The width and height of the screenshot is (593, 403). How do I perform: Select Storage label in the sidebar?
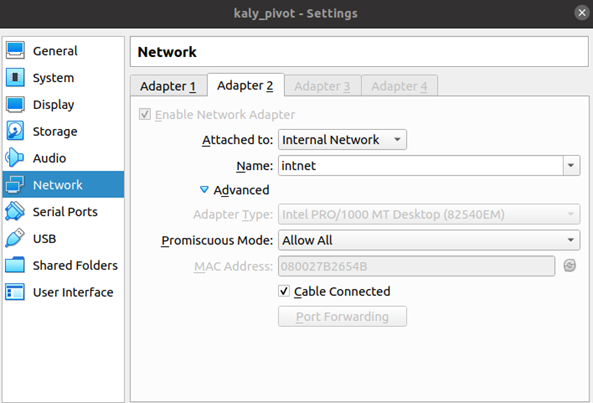coord(55,131)
